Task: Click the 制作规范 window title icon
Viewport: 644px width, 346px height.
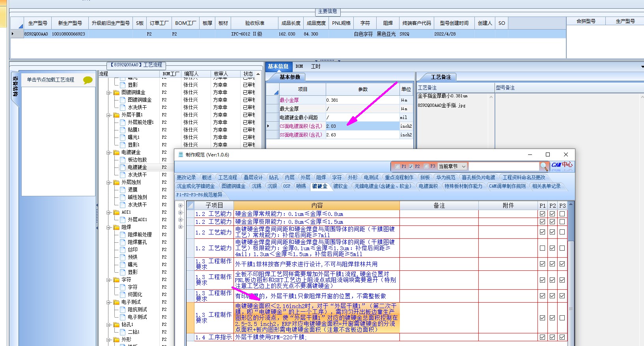Action: pos(181,154)
